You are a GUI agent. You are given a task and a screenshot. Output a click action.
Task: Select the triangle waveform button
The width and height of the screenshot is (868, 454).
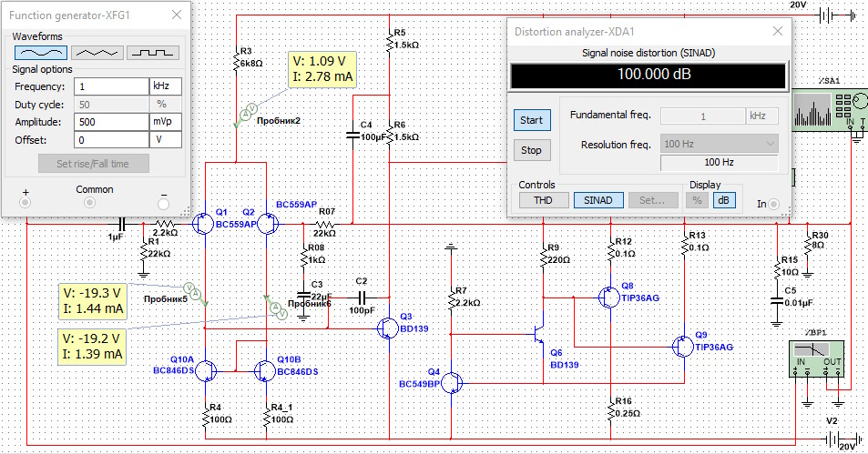(x=97, y=53)
